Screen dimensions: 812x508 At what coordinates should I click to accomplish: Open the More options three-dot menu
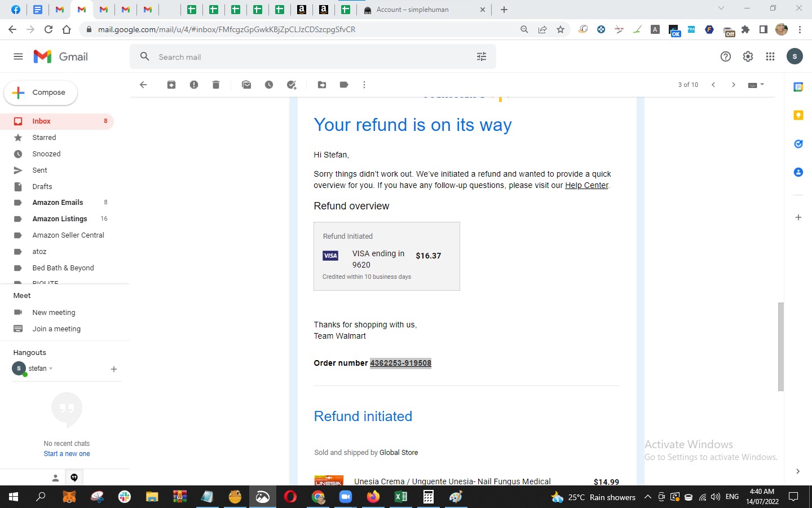click(x=364, y=85)
